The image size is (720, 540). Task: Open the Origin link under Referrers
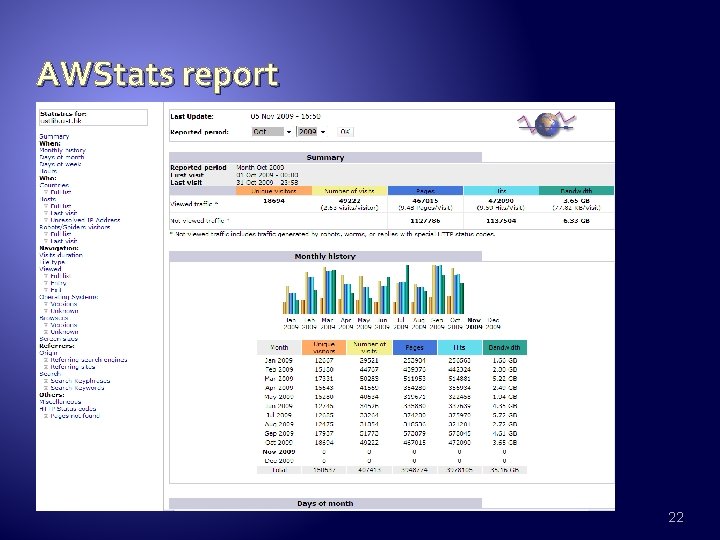[x=48, y=353]
